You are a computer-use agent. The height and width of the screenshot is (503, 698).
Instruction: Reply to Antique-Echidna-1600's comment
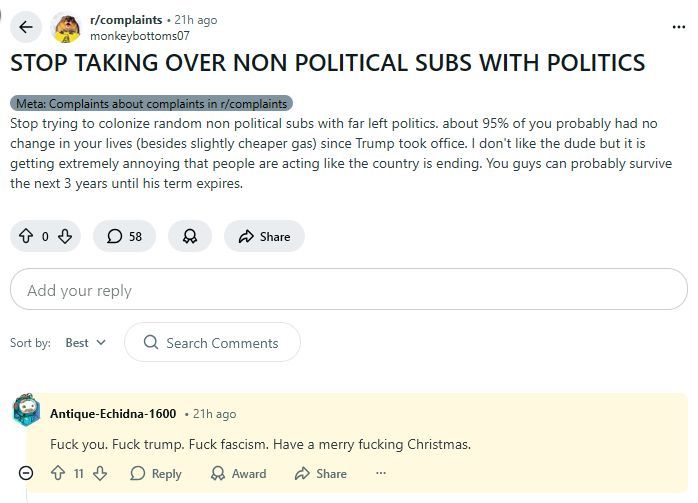coord(156,473)
